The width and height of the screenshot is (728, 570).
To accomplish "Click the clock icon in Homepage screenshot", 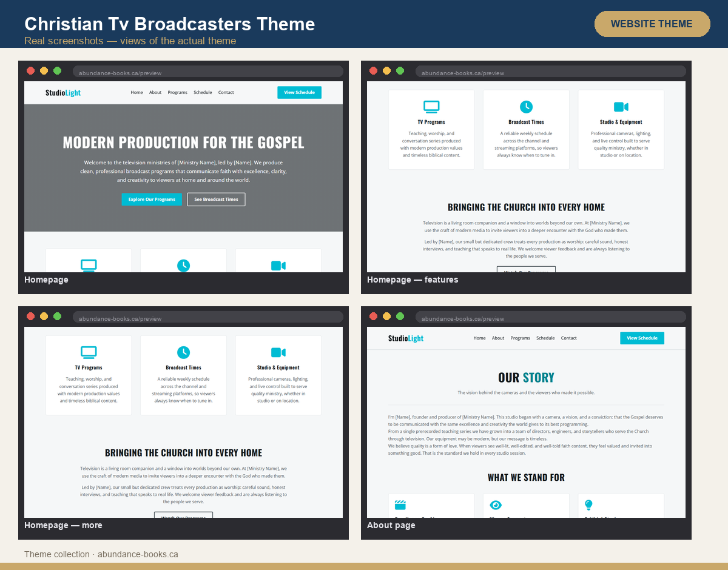I will 183,266.
